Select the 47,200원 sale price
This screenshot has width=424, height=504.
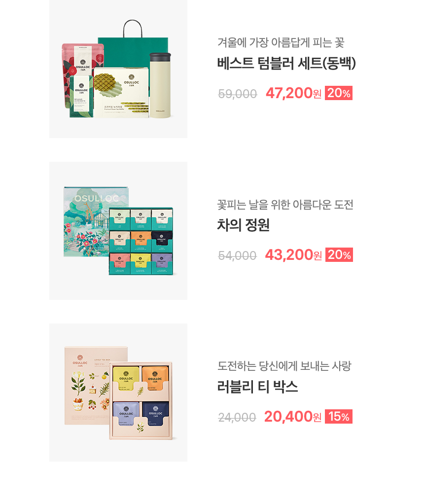point(293,93)
